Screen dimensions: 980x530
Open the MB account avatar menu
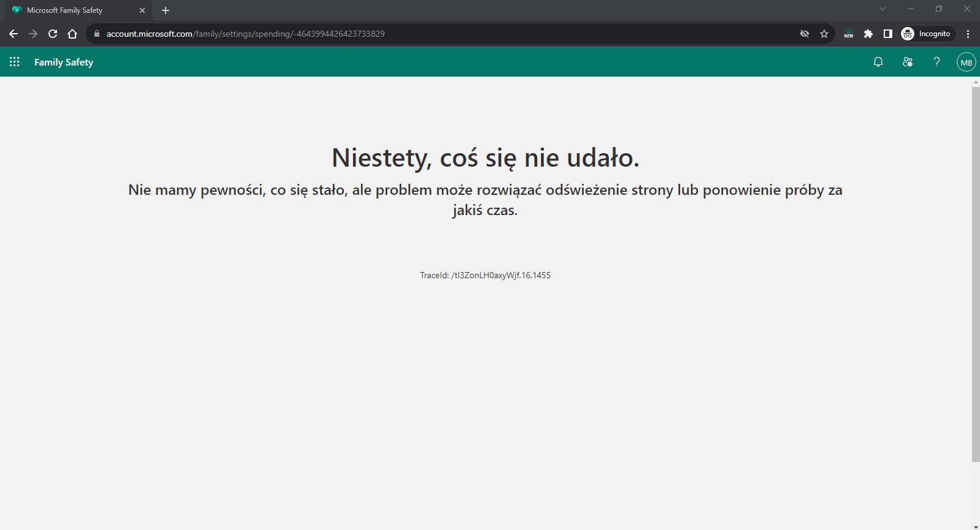[967, 62]
